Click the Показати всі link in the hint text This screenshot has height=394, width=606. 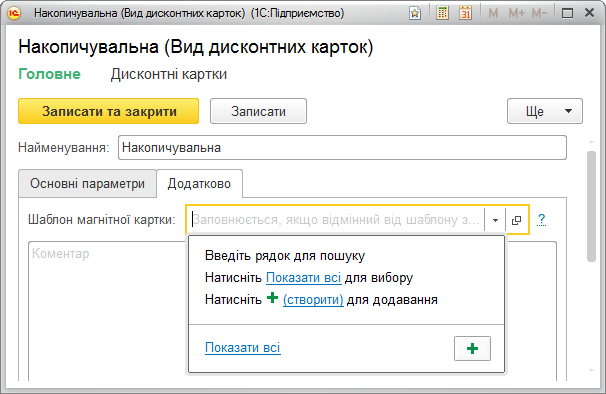click(x=303, y=278)
